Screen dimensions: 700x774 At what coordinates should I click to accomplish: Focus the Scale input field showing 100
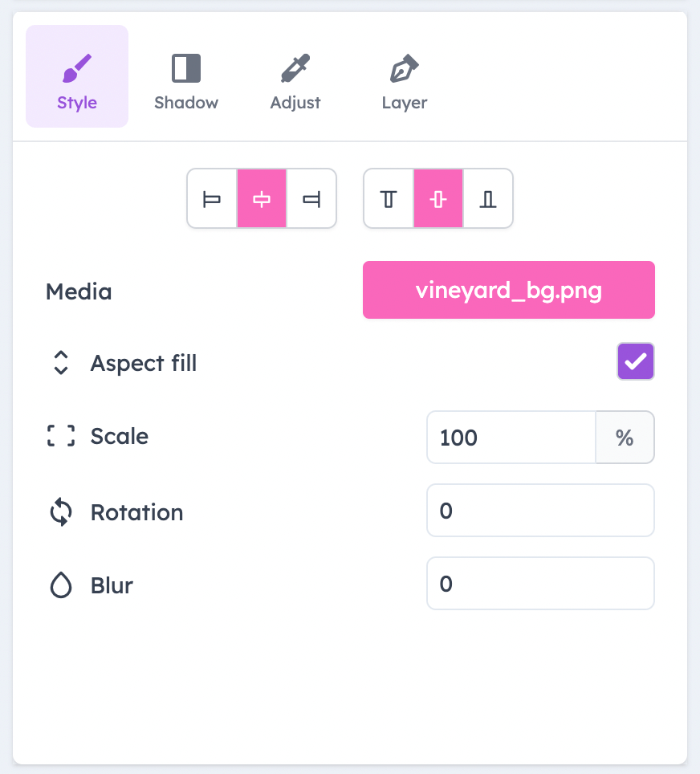tap(511, 438)
